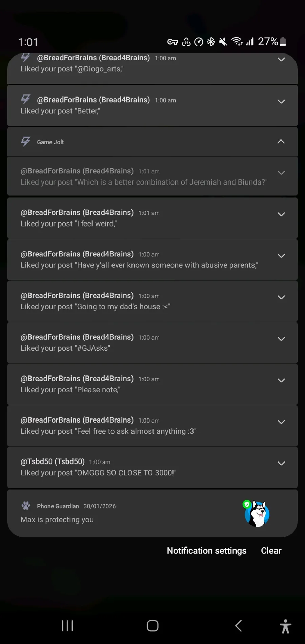Tap the accessibility figure icon
305x644 pixels.
[285, 626]
